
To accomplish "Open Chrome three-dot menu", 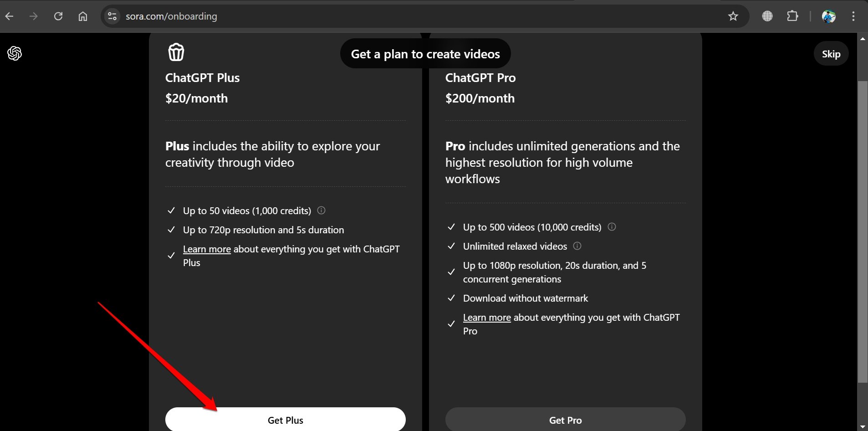I will 853,16.
